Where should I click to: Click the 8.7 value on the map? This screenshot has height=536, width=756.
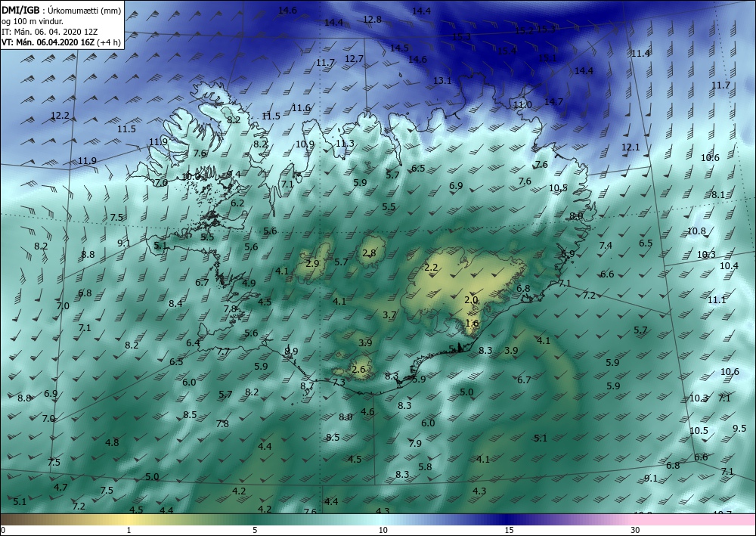coord(307,386)
